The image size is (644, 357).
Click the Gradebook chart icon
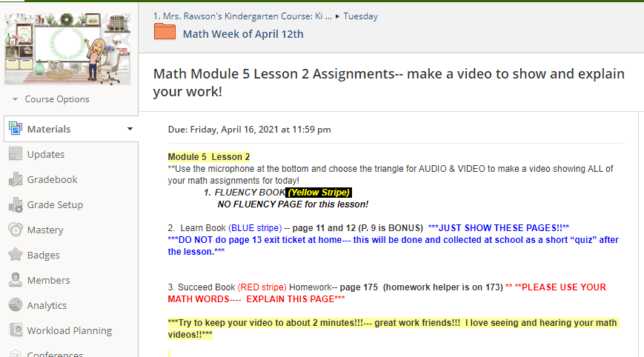coord(16,179)
